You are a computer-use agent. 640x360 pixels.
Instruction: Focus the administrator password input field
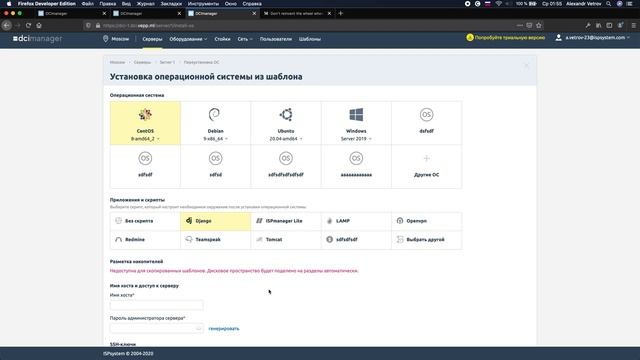[x=156, y=328]
